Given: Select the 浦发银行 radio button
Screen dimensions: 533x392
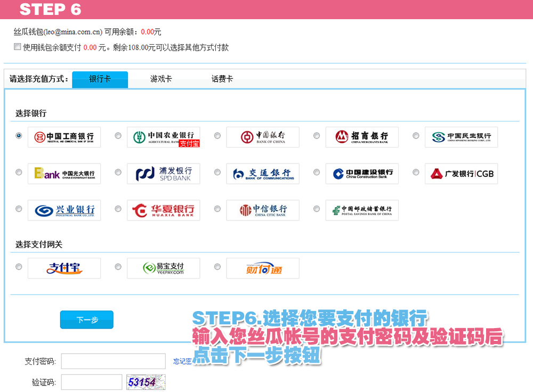Looking at the screenshot, I should 118,172.
